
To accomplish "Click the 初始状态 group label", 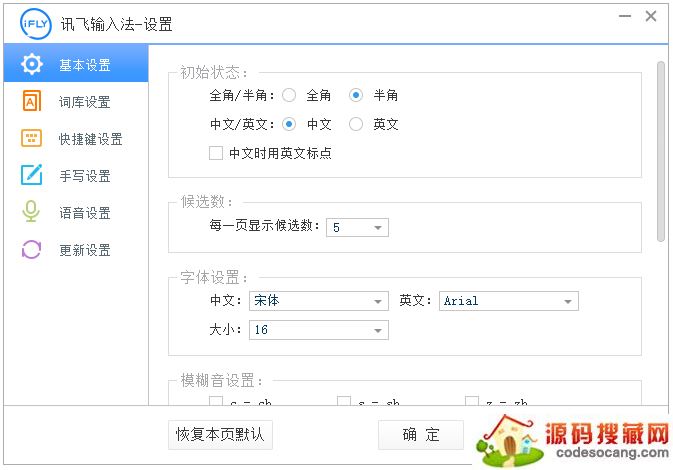I will (214, 73).
